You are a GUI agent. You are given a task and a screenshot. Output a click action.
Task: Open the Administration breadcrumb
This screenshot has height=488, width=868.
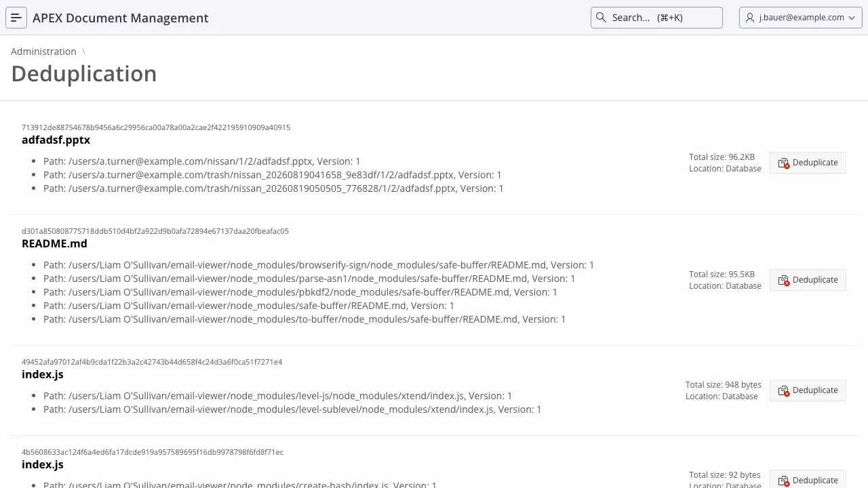click(43, 52)
